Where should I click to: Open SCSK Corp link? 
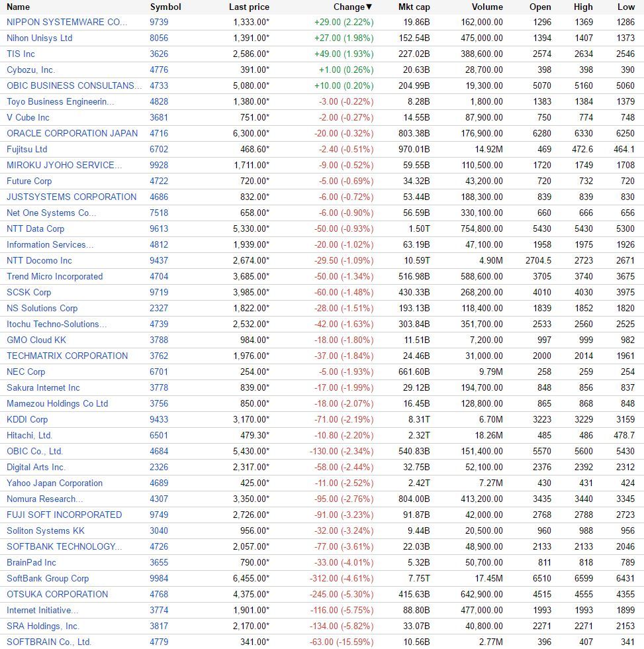click(x=29, y=292)
